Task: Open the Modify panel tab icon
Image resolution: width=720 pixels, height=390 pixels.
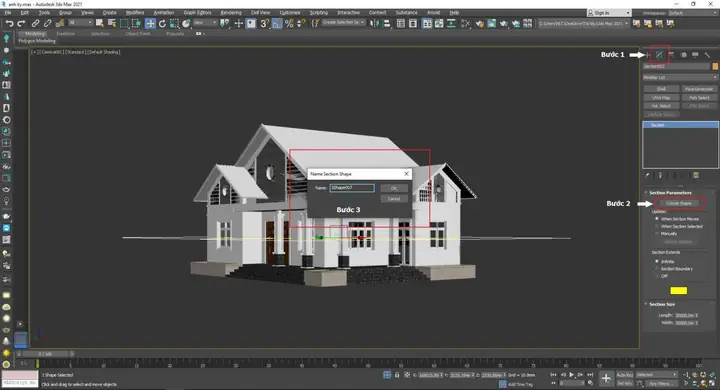Action: 659,55
